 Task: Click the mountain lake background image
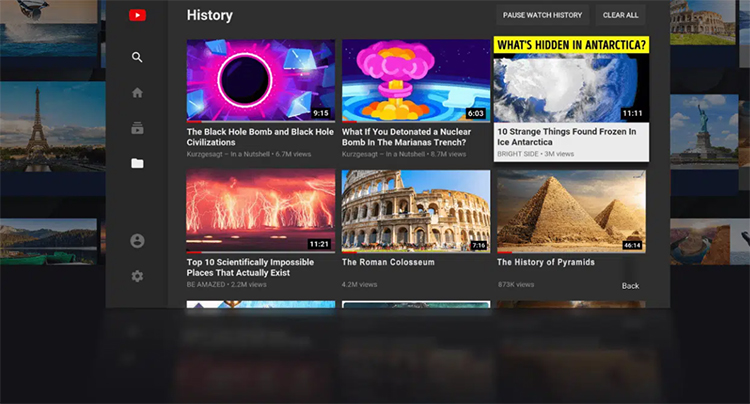pos(48,241)
